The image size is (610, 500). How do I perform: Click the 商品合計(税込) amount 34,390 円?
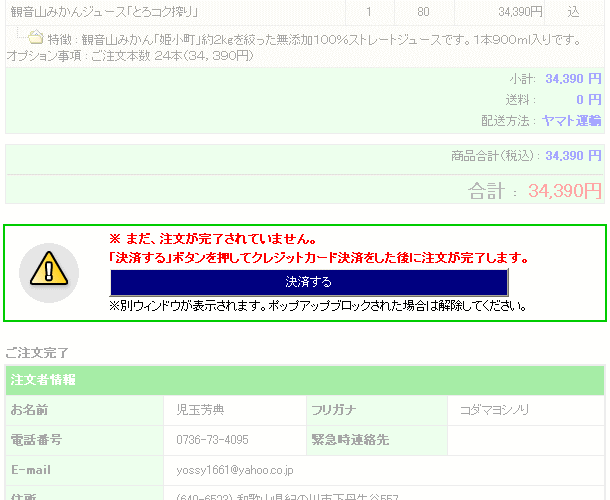pyautogui.click(x=573, y=156)
